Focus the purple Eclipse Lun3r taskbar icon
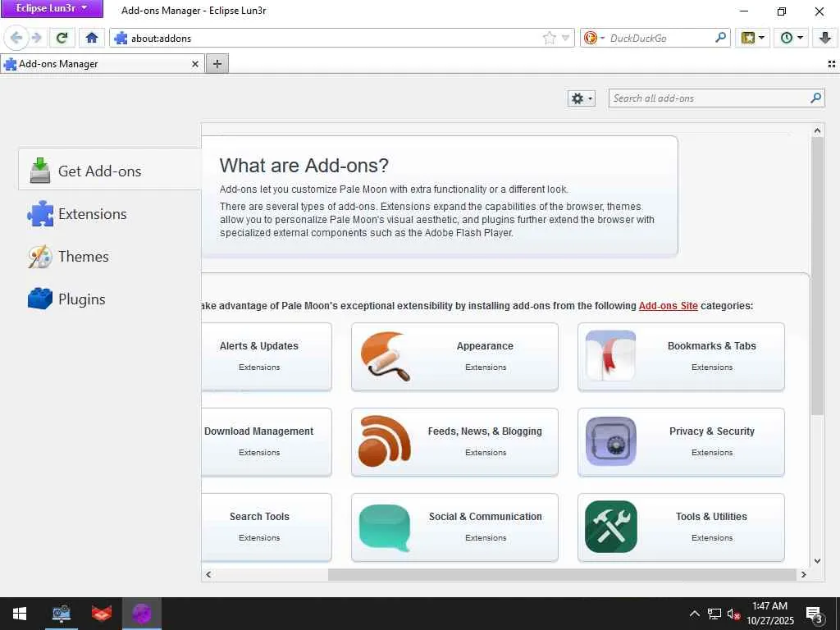The width and height of the screenshot is (840, 630). pos(141,614)
